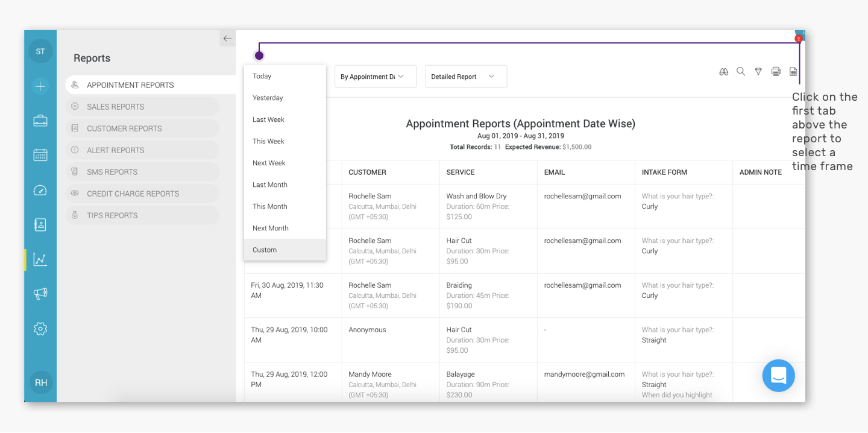Open the calendar icon in sidebar

pos(40,155)
